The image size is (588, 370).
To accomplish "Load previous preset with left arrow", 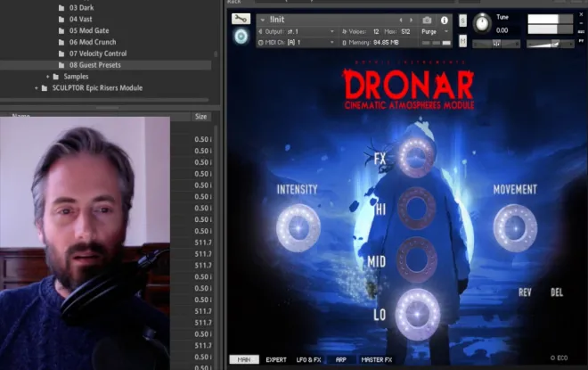I will click(401, 20).
